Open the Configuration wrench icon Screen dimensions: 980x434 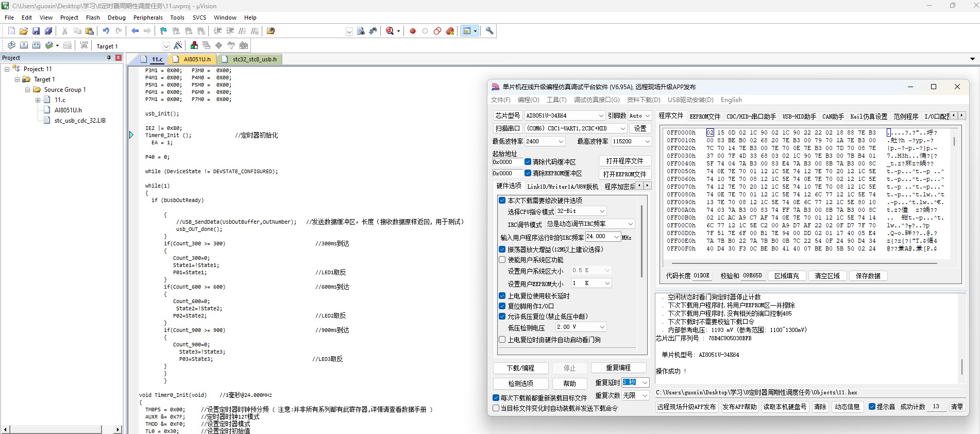pos(489,31)
